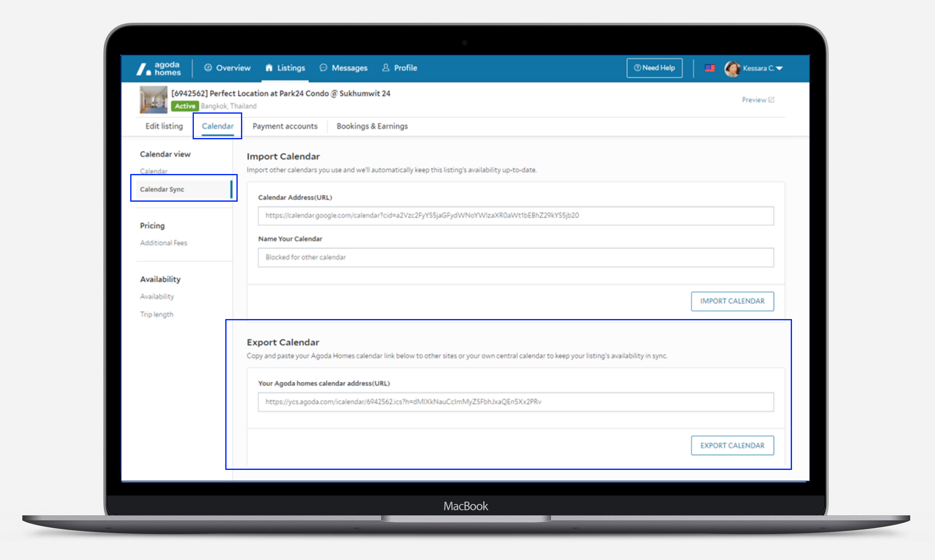Click the Need Help button
The width and height of the screenshot is (935, 560).
click(x=654, y=68)
